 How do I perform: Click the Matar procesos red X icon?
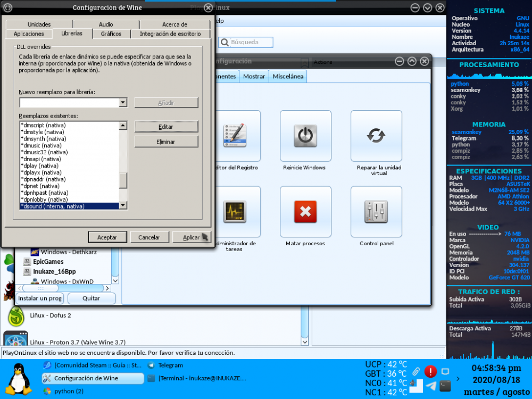[x=305, y=212]
